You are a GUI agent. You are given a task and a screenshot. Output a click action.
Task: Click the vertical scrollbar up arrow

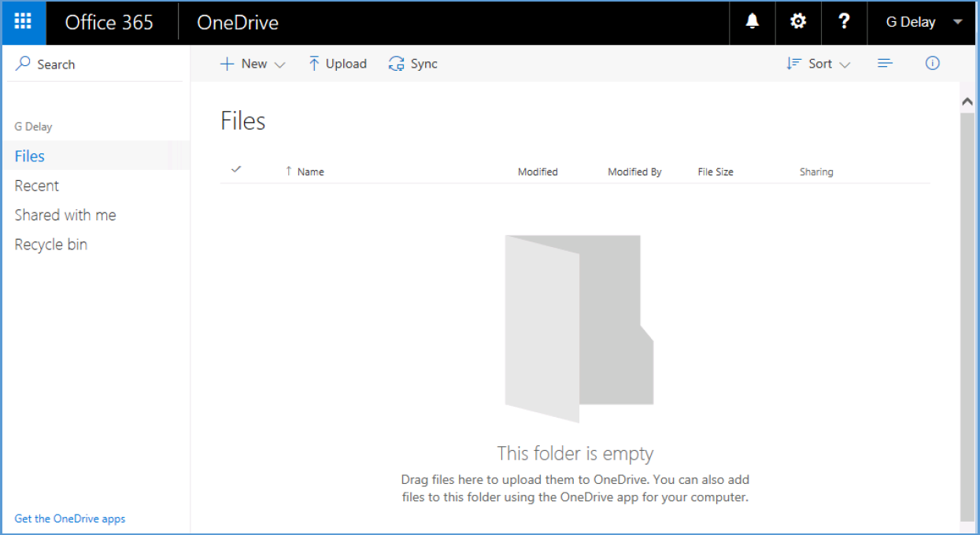[x=967, y=102]
